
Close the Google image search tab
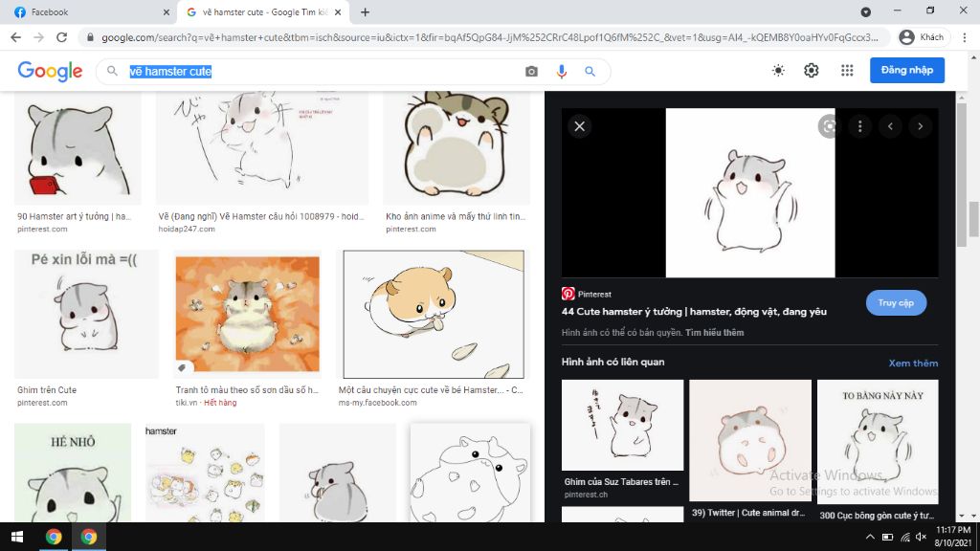point(338,11)
